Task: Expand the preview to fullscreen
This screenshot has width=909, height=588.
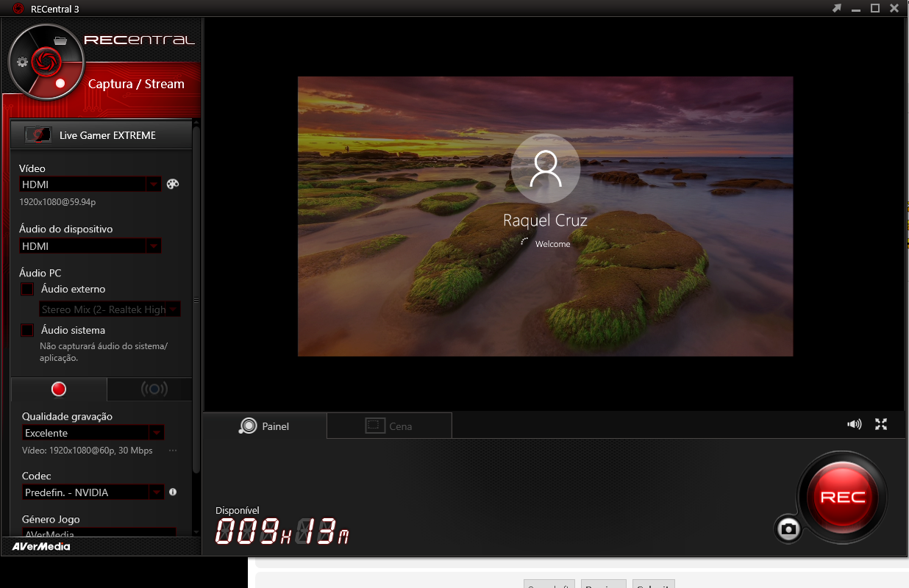Action: pyautogui.click(x=881, y=424)
